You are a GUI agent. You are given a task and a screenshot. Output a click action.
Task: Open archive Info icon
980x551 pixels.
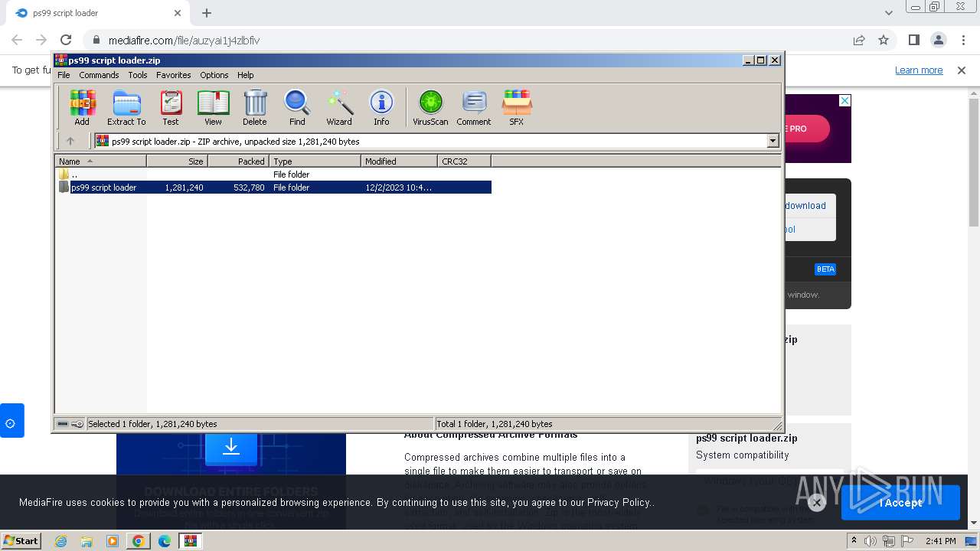pos(381,107)
